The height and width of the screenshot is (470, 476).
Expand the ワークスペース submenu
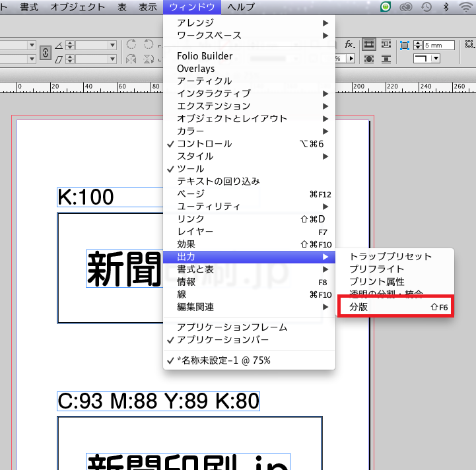point(249,36)
